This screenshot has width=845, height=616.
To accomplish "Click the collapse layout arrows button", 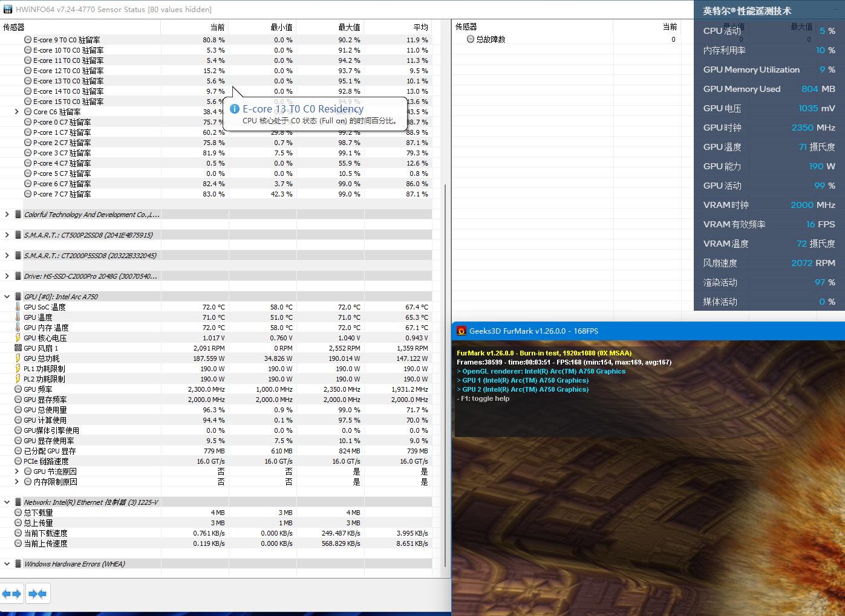I will [38, 594].
